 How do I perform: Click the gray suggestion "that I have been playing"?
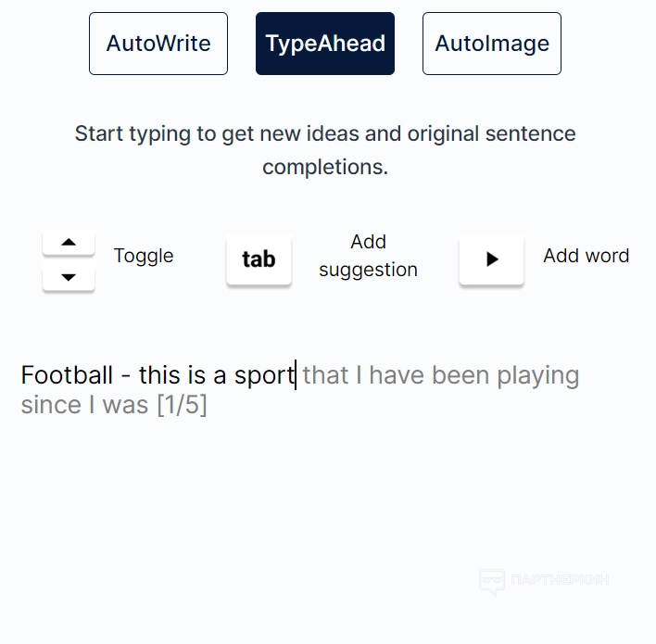click(x=440, y=375)
